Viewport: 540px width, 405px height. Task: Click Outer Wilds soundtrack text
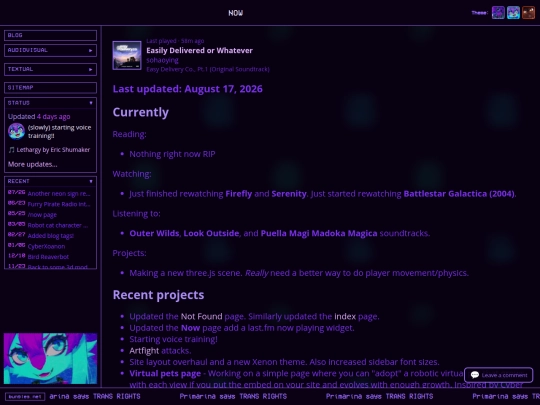click(154, 233)
